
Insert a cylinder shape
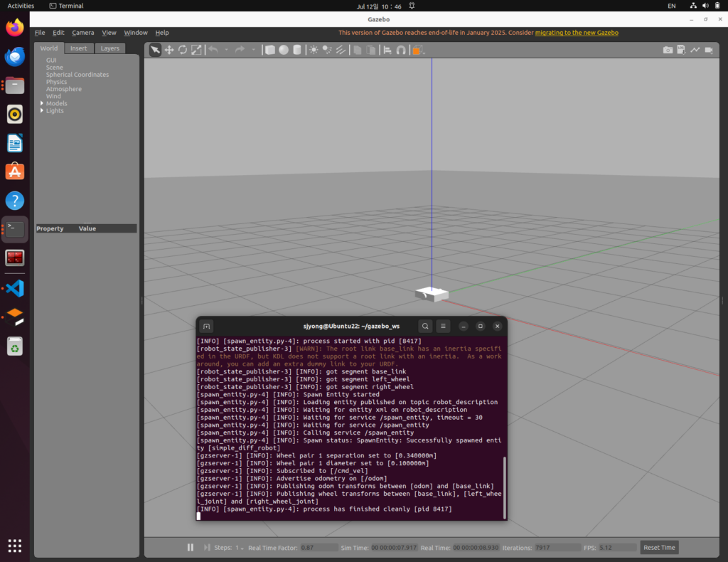[297, 50]
